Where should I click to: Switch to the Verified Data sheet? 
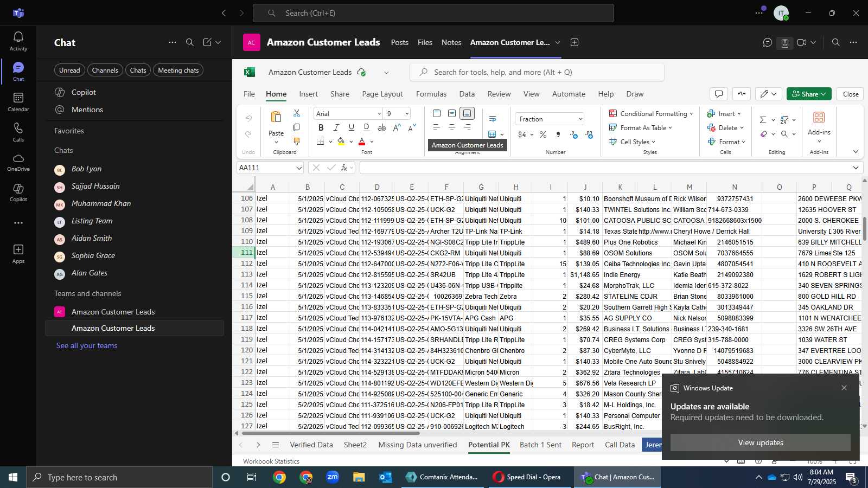coord(311,445)
